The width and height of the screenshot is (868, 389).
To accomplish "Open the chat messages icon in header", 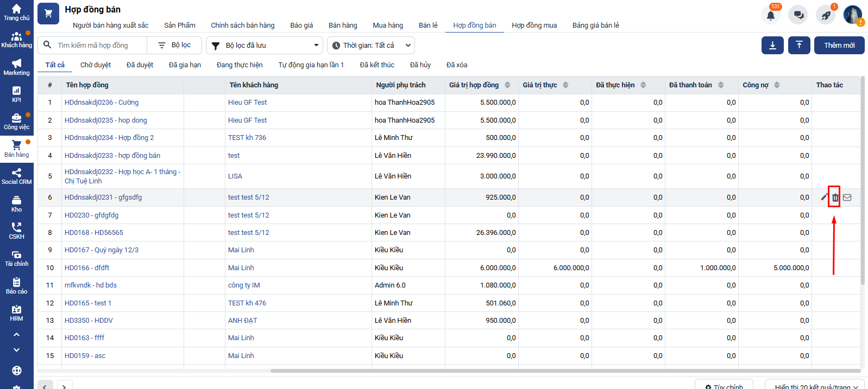I will tap(798, 15).
